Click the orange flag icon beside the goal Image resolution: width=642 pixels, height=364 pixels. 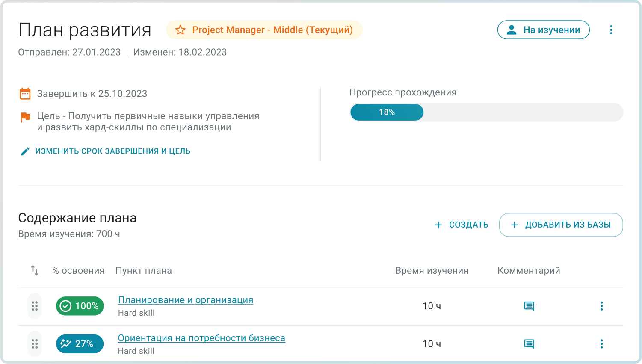(25, 117)
